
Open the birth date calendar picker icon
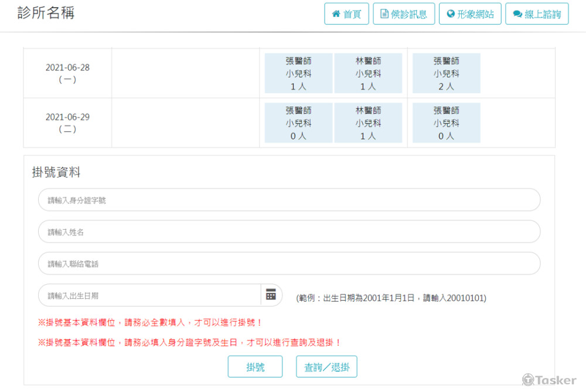coord(271,295)
